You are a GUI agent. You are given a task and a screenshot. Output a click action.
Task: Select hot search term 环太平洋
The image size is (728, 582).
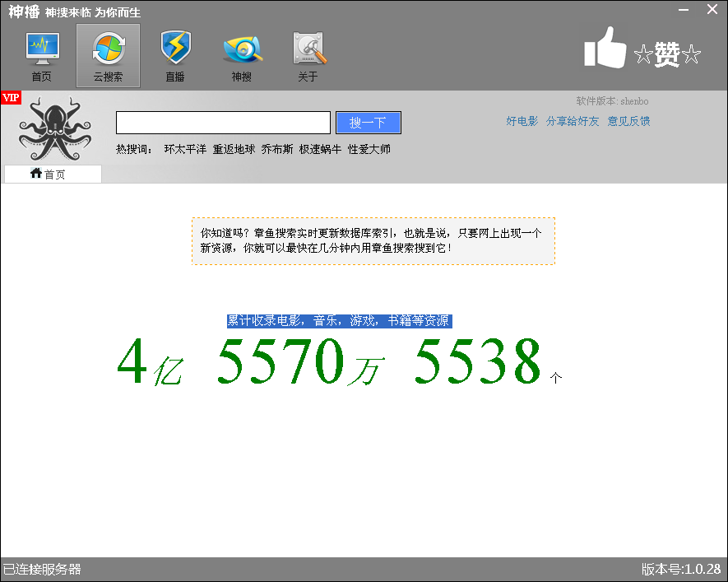point(185,150)
